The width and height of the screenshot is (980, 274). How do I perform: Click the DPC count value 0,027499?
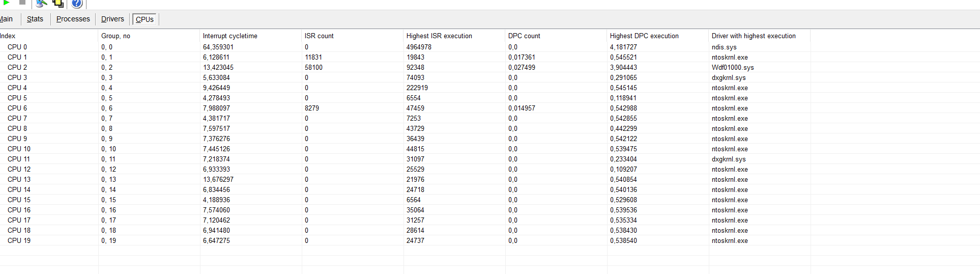coord(522,67)
